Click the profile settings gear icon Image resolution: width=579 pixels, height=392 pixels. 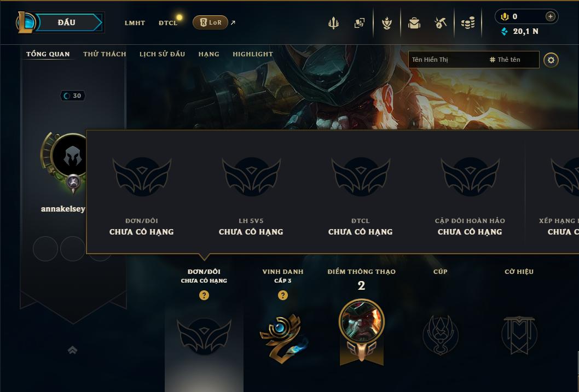(x=551, y=60)
